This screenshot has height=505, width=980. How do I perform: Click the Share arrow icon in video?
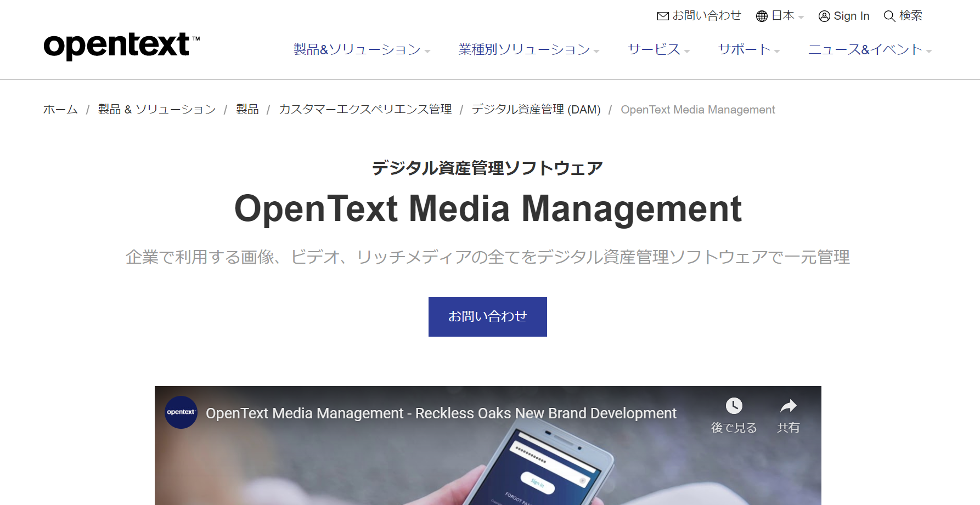pos(788,406)
